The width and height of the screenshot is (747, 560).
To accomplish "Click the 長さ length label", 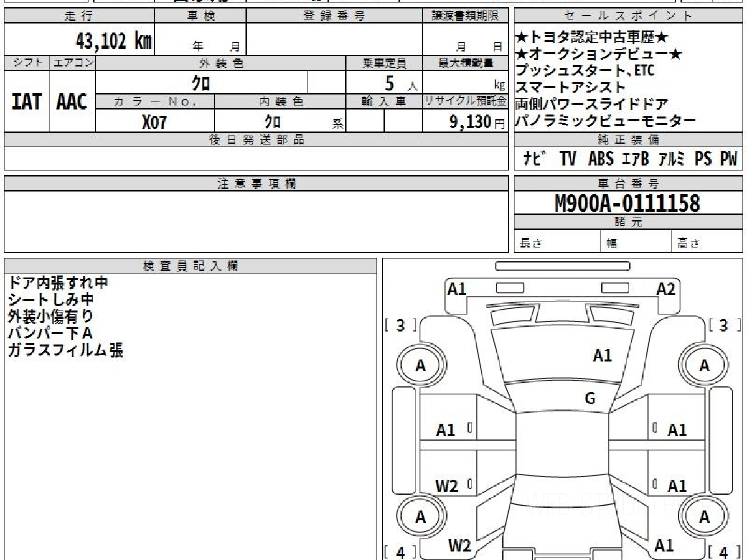I will (530, 244).
